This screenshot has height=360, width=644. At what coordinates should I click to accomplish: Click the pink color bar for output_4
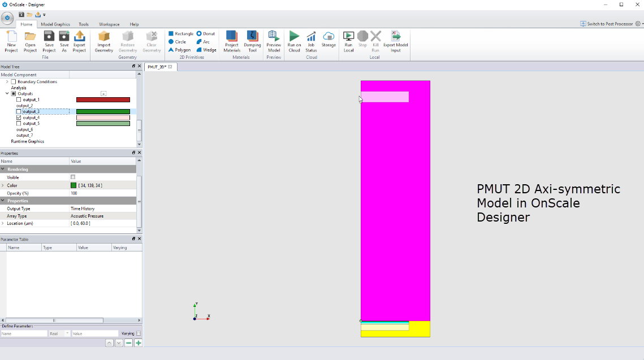103,118
